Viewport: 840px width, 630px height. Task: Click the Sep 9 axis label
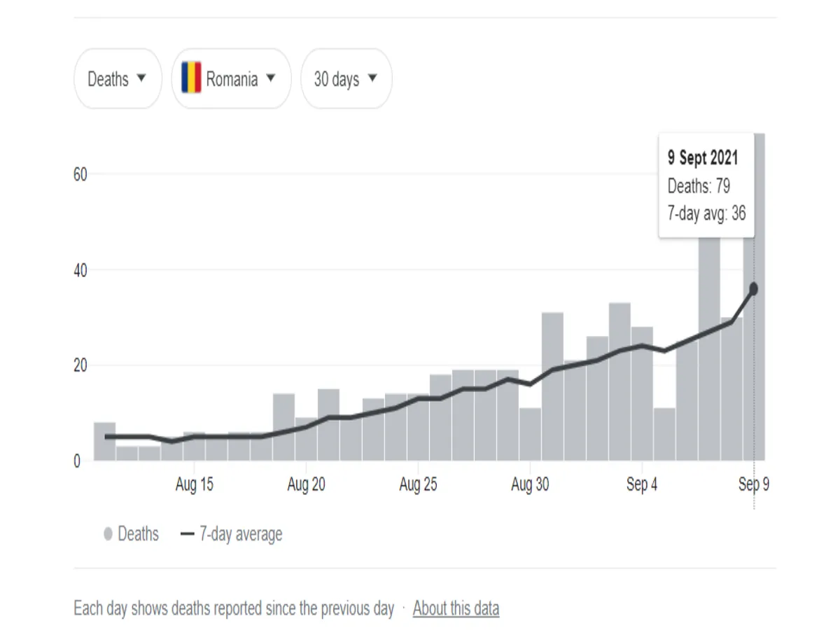(754, 485)
